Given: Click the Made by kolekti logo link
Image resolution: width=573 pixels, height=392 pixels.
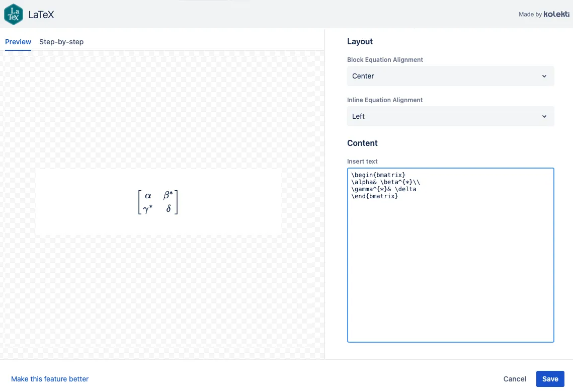Looking at the screenshot, I should [544, 14].
